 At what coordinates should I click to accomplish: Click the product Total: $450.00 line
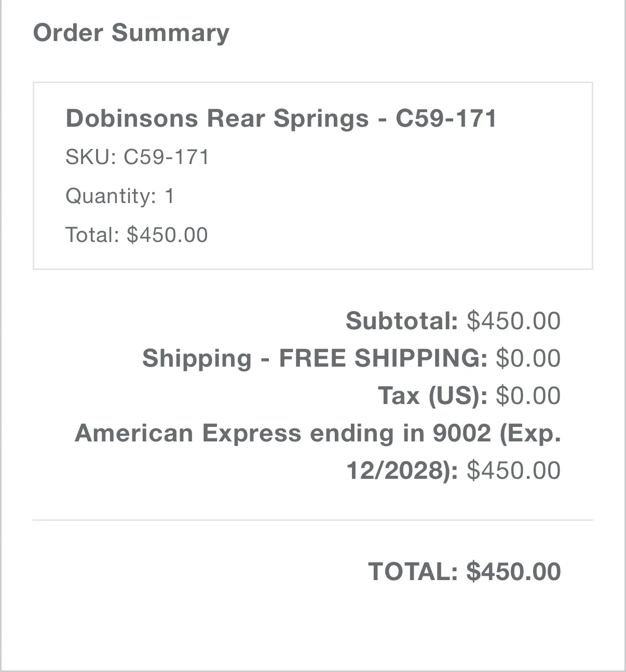tap(137, 235)
